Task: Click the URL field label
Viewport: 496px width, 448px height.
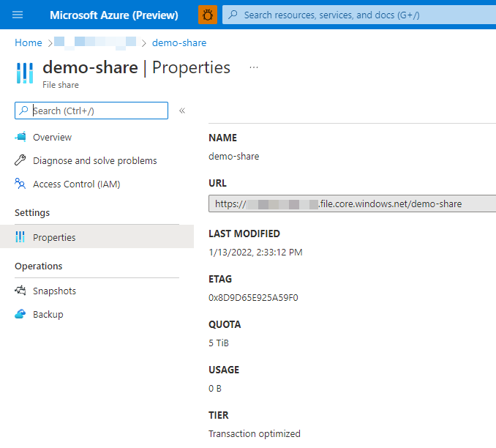Action: coord(217,183)
